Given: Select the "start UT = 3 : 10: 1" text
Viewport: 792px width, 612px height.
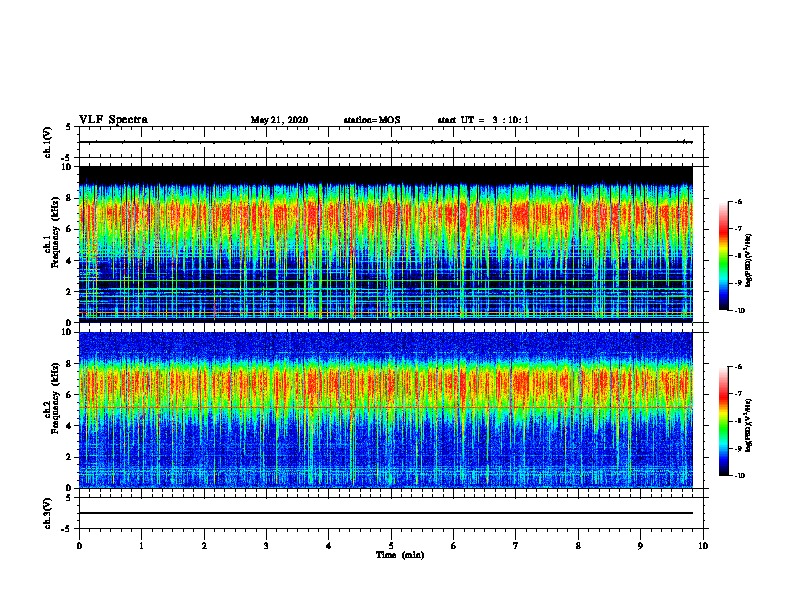Looking at the screenshot, I should [483, 120].
